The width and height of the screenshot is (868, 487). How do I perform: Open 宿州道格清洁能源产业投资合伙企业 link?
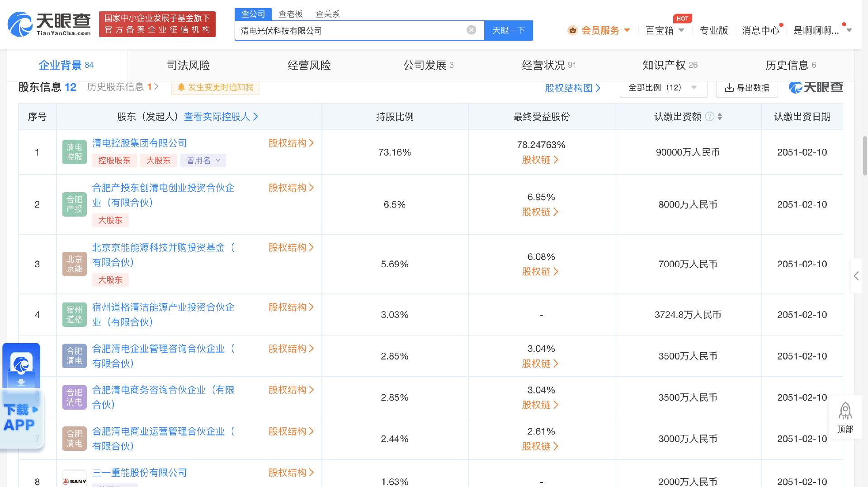tap(163, 314)
